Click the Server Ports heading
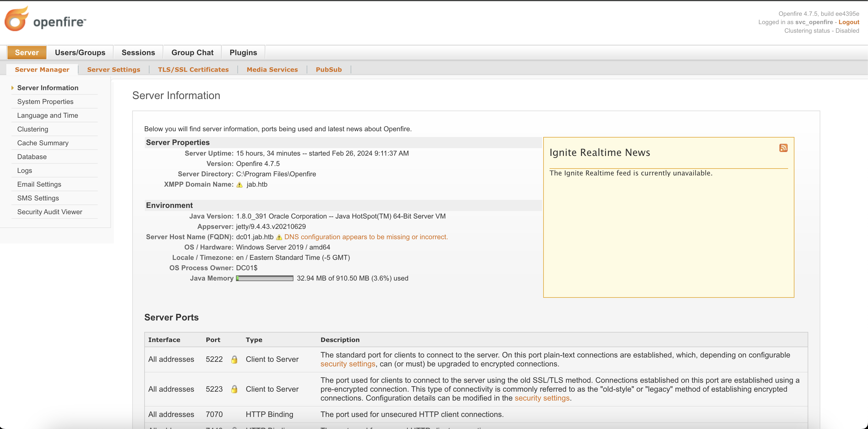The image size is (868, 429). point(171,318)
